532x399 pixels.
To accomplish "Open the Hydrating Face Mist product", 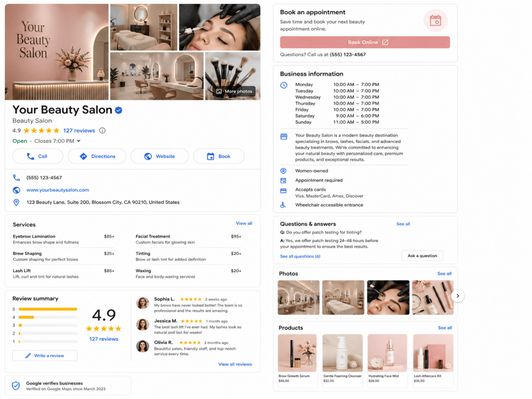I will point(388,361).
